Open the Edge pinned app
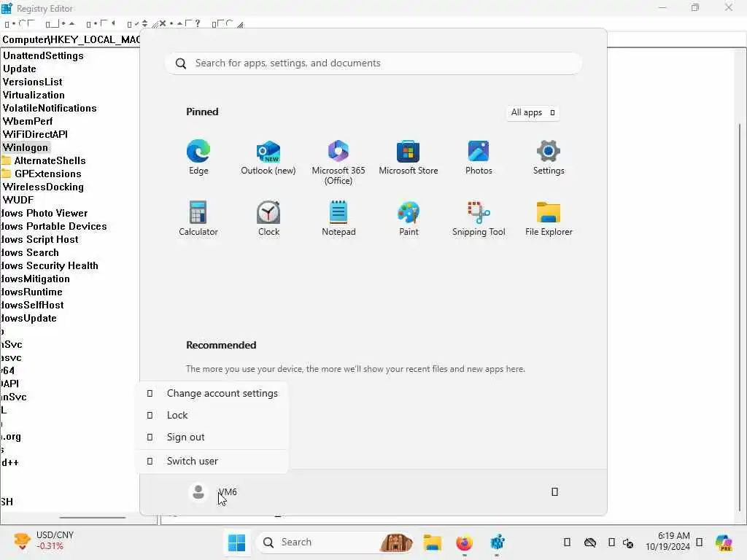This screenshot has width=747, height=560. [198, 157]
